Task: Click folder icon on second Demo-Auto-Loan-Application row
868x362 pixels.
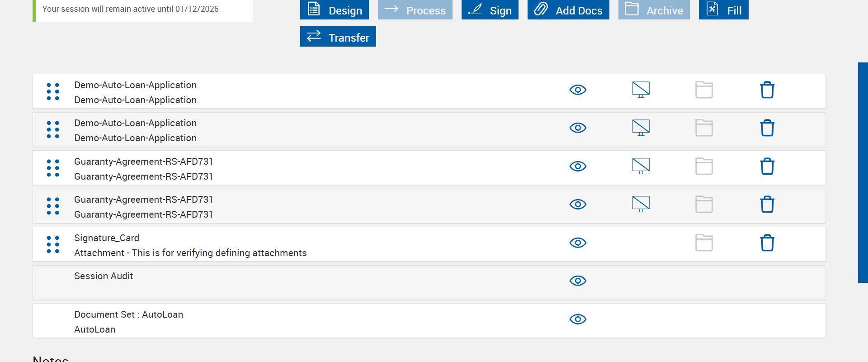Action: coord(704,128)
